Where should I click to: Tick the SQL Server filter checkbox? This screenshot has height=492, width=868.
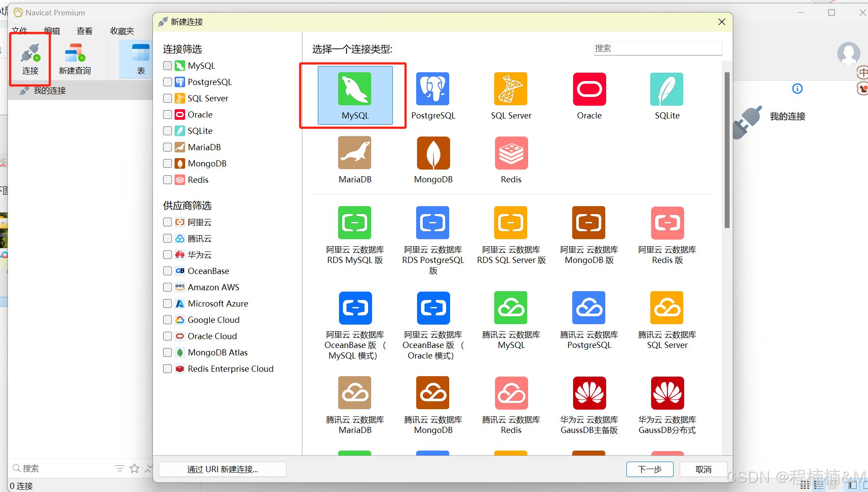[168, 98]
